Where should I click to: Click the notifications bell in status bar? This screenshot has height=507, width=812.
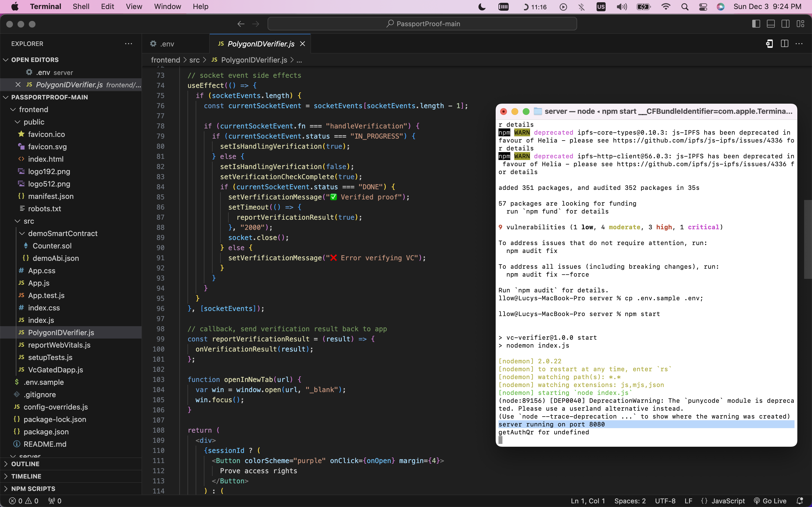[800, 501]
